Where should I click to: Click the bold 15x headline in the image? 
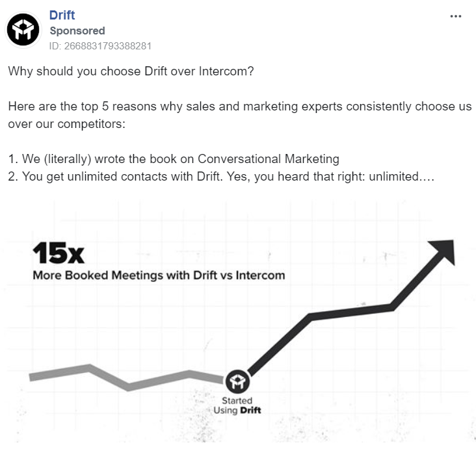click(59, 253)
